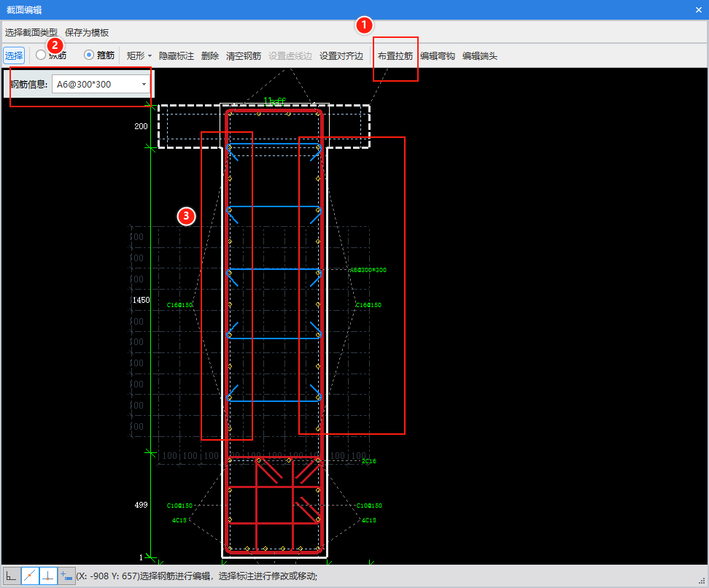Image resolution: width=709 pixels, height=588 pixels.
Task: Open the 保存为模板 menu item
Action: point(87,33)
